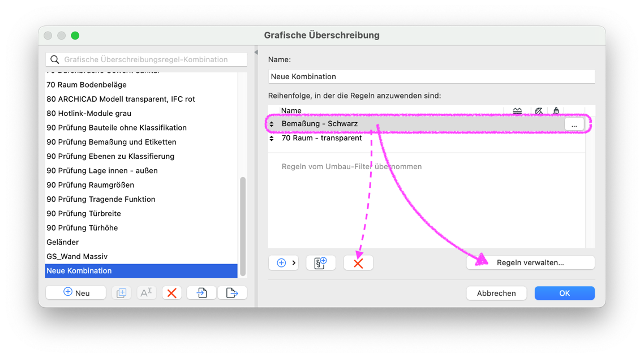Image resolution: width=644 pixels, height=358 pixels.
Task: Create a new combination with Neu button
Action: pos(76,293)
